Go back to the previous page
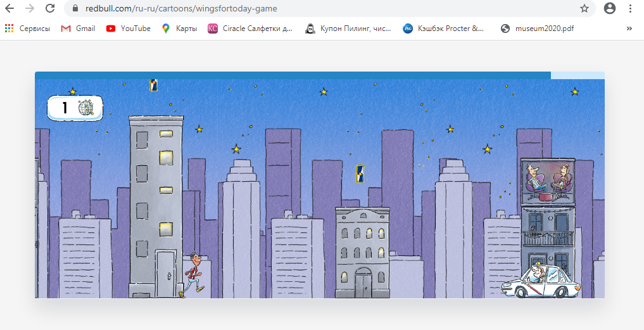 (x=9, y=8)
